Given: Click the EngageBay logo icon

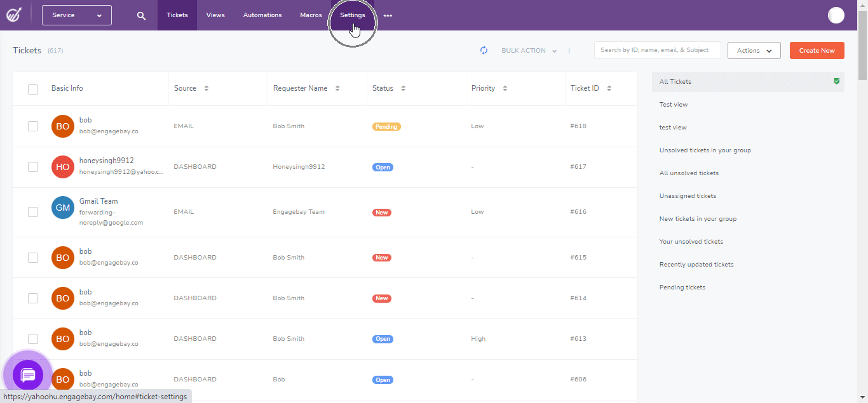Looking at the screenshot, I should (13, 15).
